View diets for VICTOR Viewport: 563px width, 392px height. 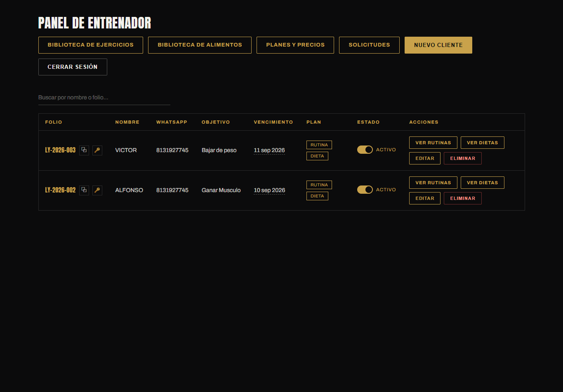(483, 143)
